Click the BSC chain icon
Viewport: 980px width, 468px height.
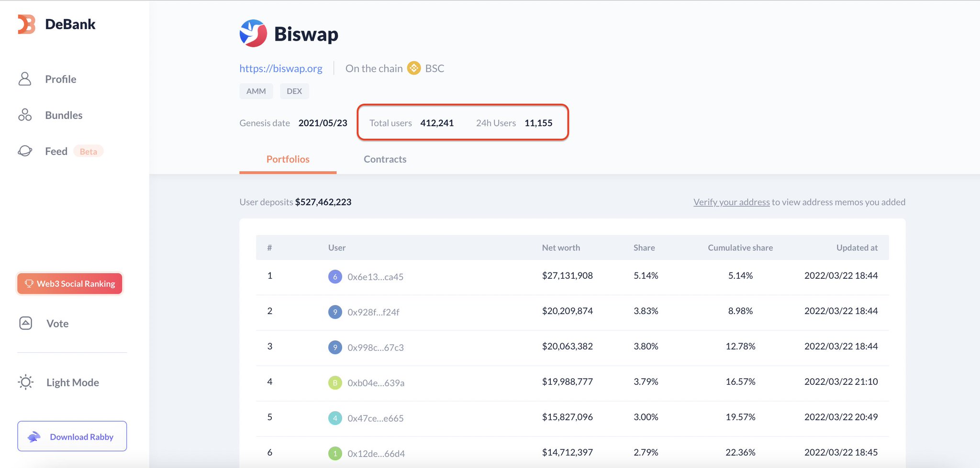(413, 68)
